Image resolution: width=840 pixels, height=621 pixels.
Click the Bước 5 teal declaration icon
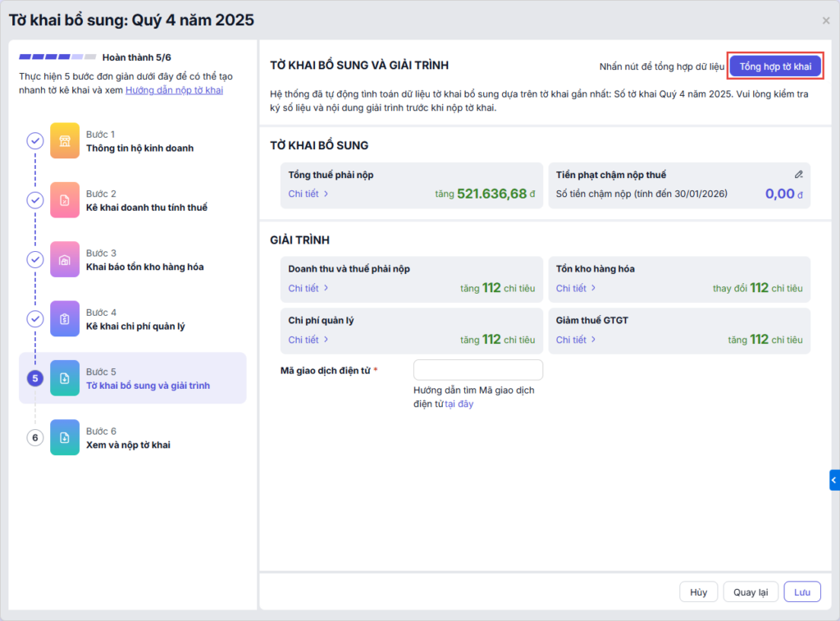(65, 378)
